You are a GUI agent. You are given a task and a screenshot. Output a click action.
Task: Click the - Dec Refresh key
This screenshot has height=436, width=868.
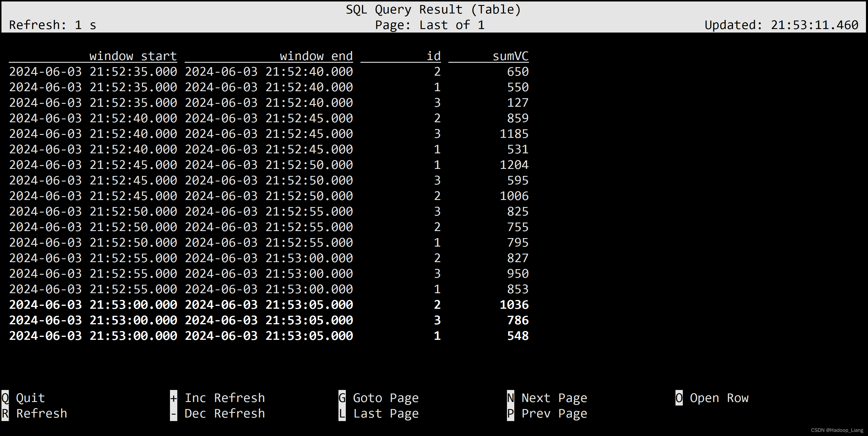pyautogui.click(x=173, y=413)
